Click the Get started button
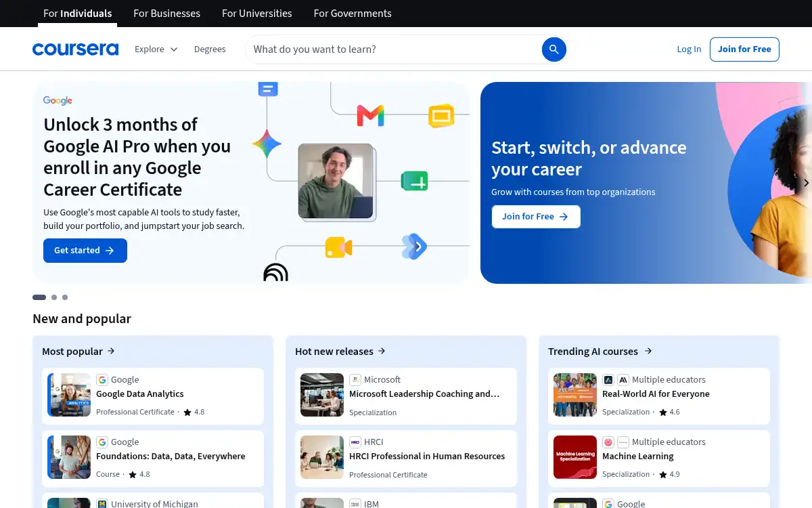 (85, 251)
